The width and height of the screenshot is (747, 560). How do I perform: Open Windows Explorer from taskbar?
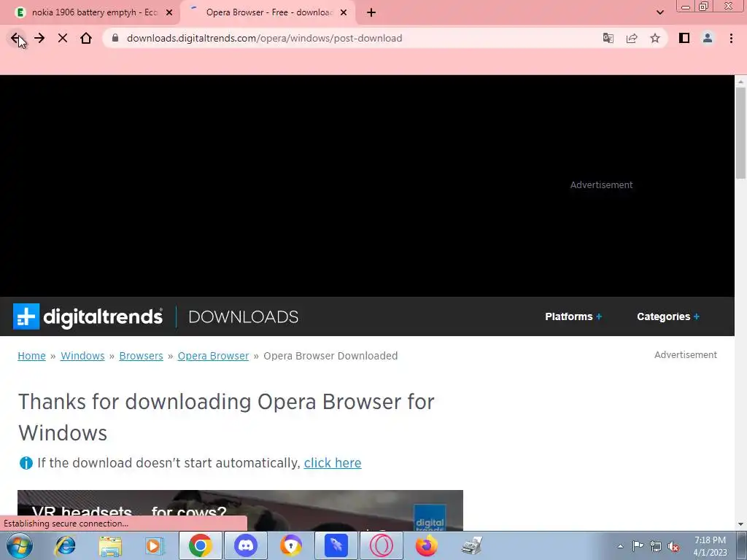(x=110, y=545)
